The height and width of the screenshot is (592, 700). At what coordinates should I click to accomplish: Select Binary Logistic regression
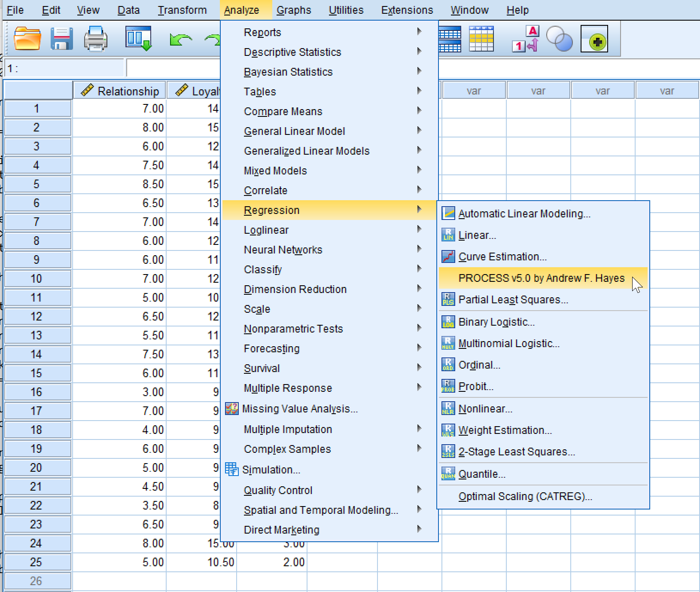(496, 321)
